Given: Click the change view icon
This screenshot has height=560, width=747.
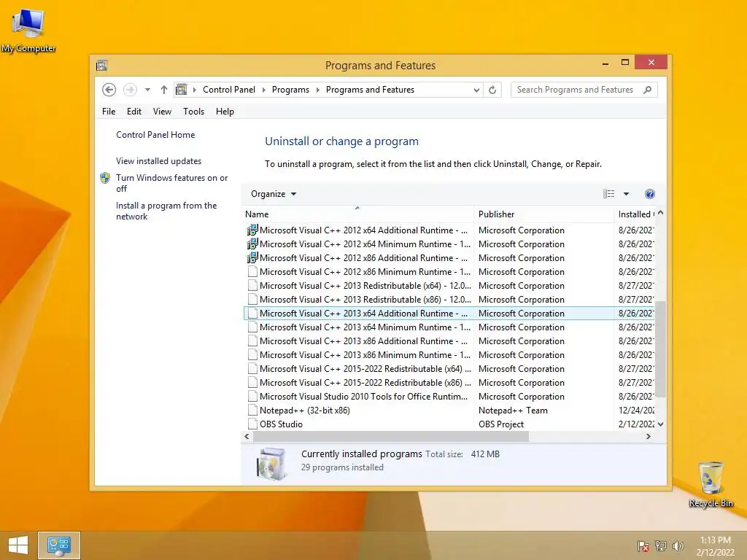Looking at the screenshot, I should point(609,194).
